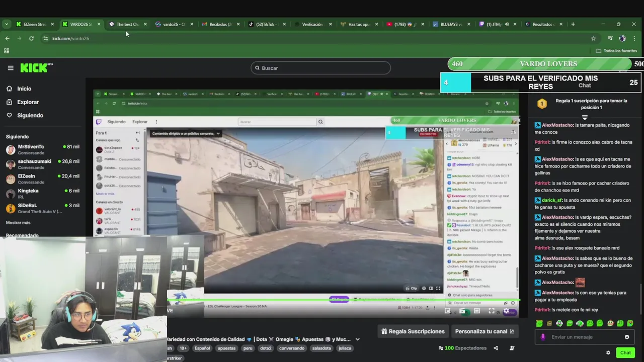Open followed channel SiDeRaL
Image resolution: width=644 pixels, height=362 pixels.
pyautogui.click(x=43, y=208)
